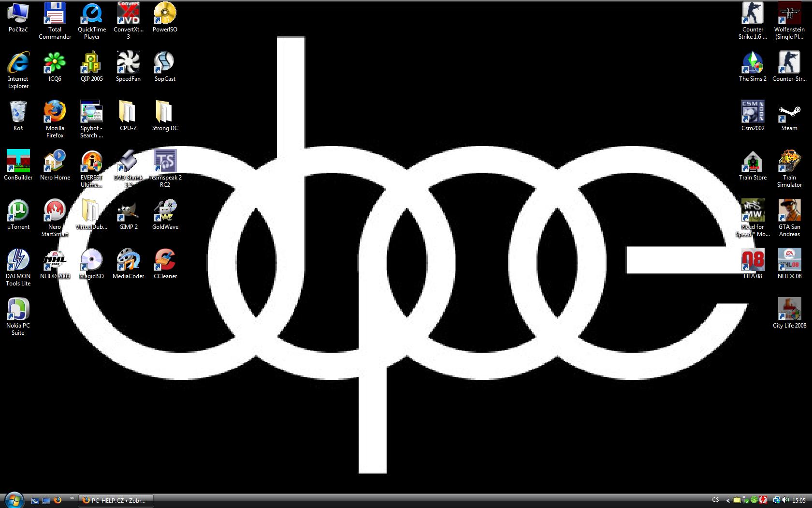Click the NHL 2003 game shortcut
The height and width of the screenshot is (508, 812).
[55, 265]
